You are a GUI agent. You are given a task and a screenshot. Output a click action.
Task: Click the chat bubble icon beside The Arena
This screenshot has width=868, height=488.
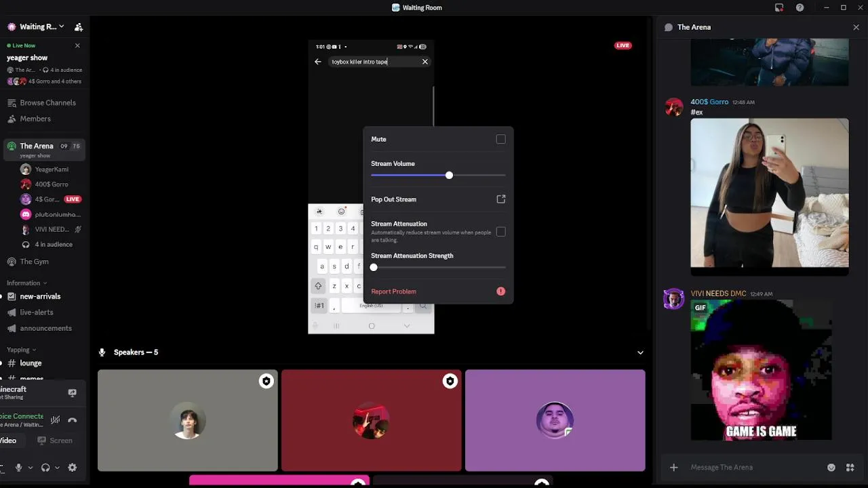pyautogui.click(x=669, y=27)
